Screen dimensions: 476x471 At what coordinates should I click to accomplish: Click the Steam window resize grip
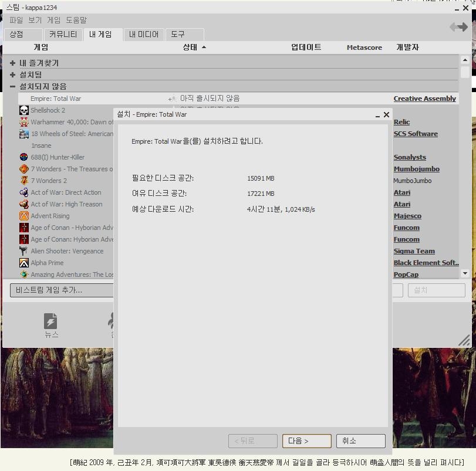point(464,340)
